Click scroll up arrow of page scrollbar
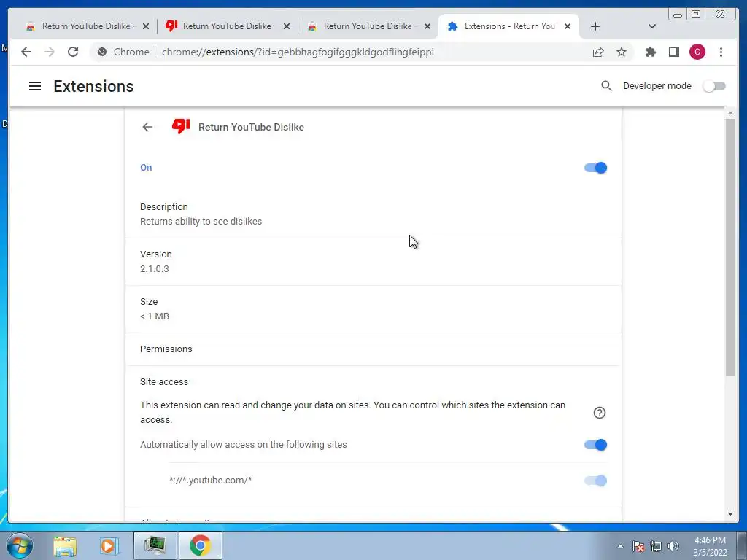The image size is (747, 560). click(730, 113)
